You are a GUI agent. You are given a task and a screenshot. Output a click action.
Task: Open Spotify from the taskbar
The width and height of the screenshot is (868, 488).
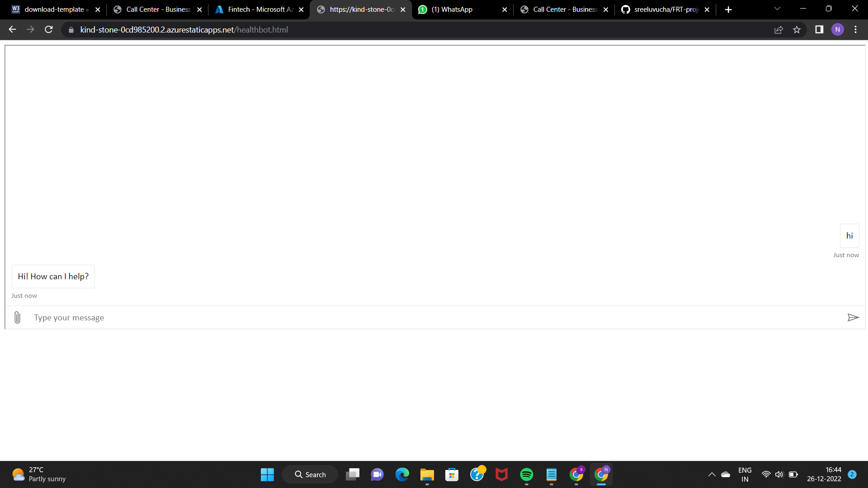[526, 474]
